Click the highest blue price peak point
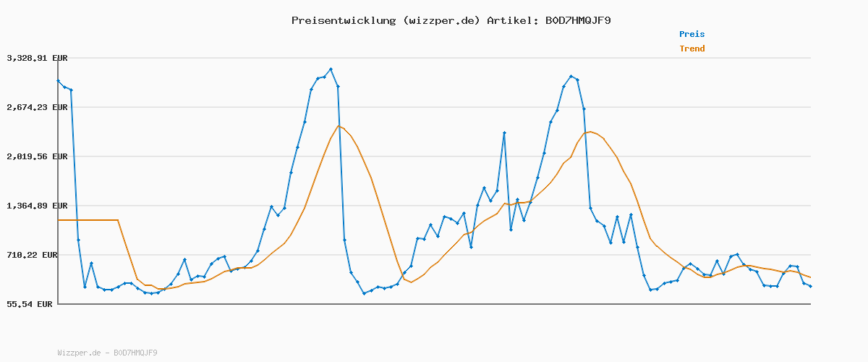Screen dimensions: 868x362 click(x=331, y=70)
